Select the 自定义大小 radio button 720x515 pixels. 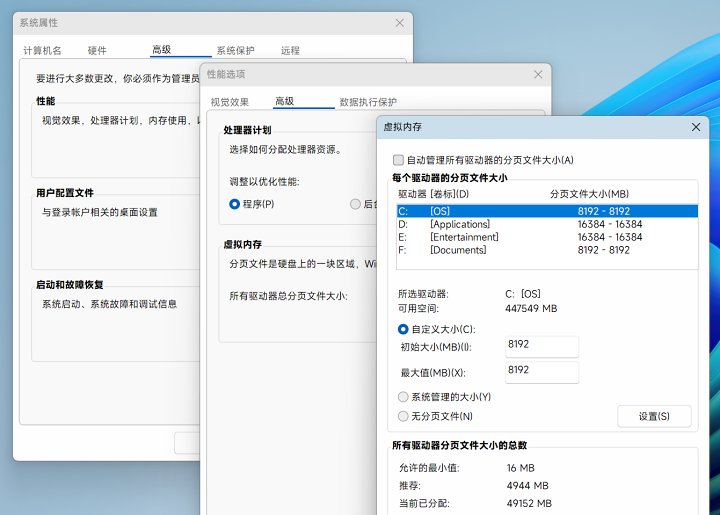403,329
